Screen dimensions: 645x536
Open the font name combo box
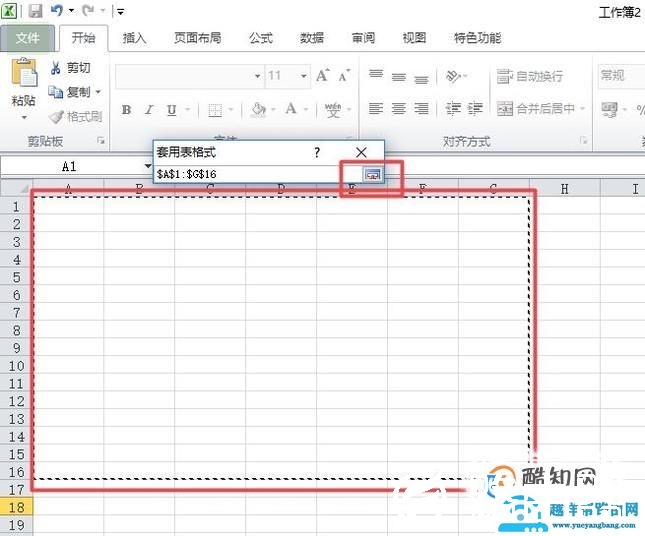pyautogui.click(x=189, y=76)
